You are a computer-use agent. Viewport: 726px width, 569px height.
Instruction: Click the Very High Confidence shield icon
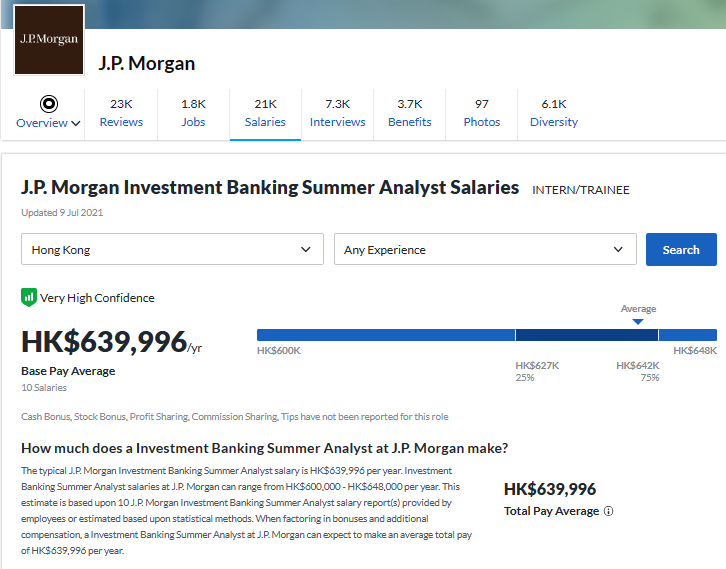click(29, 297)
